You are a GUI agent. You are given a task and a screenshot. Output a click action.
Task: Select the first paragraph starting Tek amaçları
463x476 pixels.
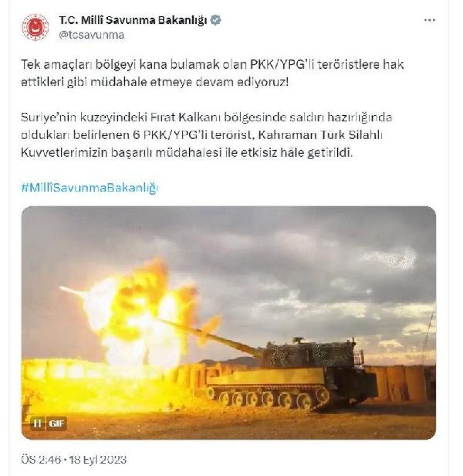(x=212, y=73)
